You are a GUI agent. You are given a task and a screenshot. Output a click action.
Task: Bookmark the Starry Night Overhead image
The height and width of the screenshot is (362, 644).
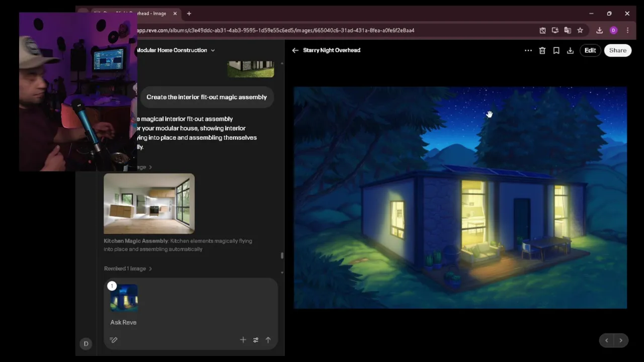pos(556,50)
